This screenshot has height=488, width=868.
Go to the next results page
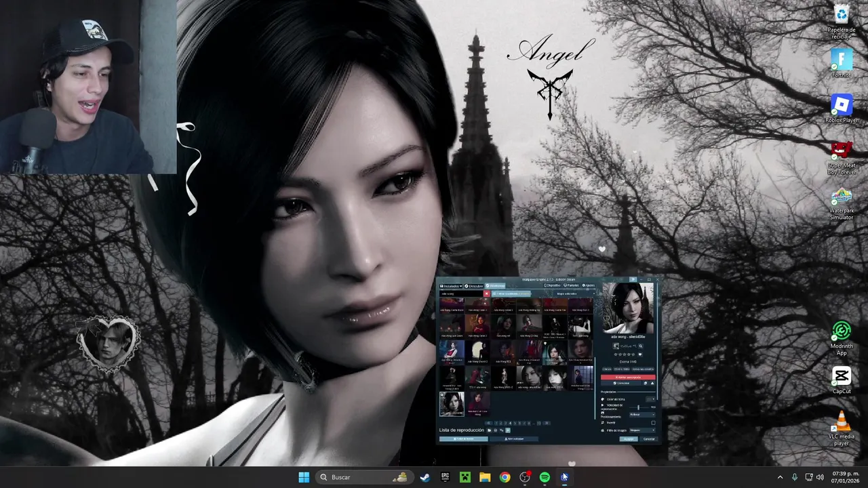[x=547, y=423]
